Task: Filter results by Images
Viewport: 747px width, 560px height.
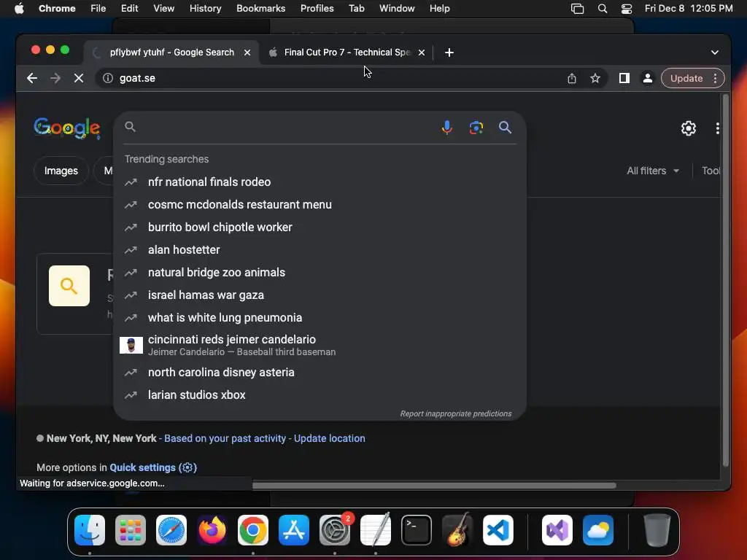Action: click(x=61, y=171)
